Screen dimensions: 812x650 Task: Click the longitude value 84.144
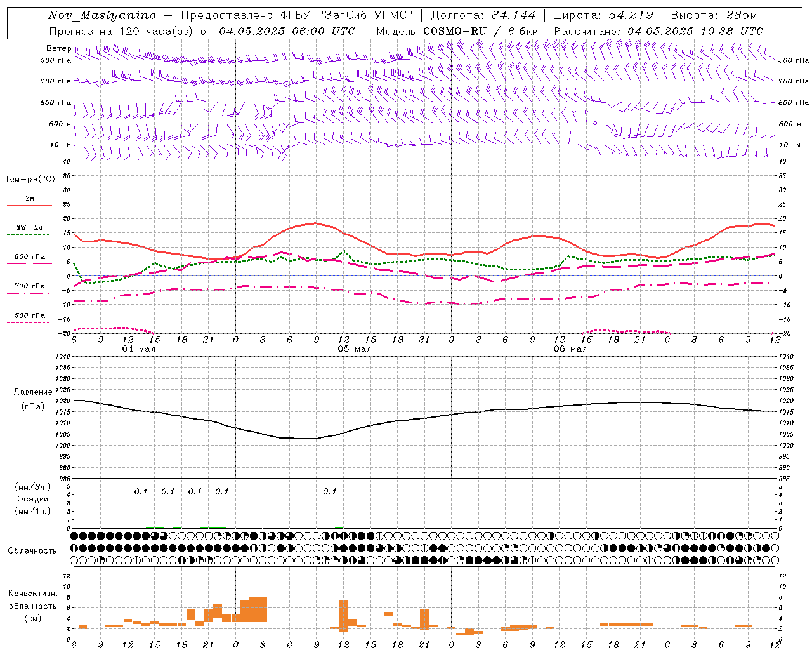(513, 15)
